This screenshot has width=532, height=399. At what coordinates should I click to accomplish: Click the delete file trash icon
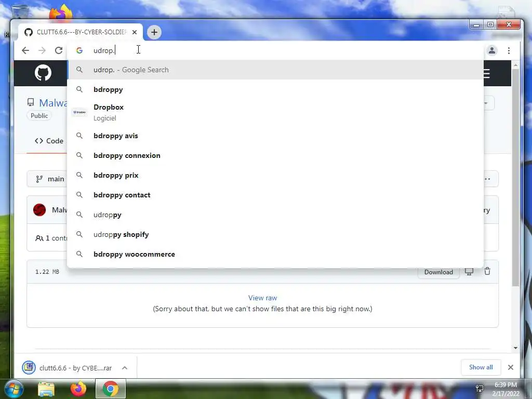tap(487, 271)
